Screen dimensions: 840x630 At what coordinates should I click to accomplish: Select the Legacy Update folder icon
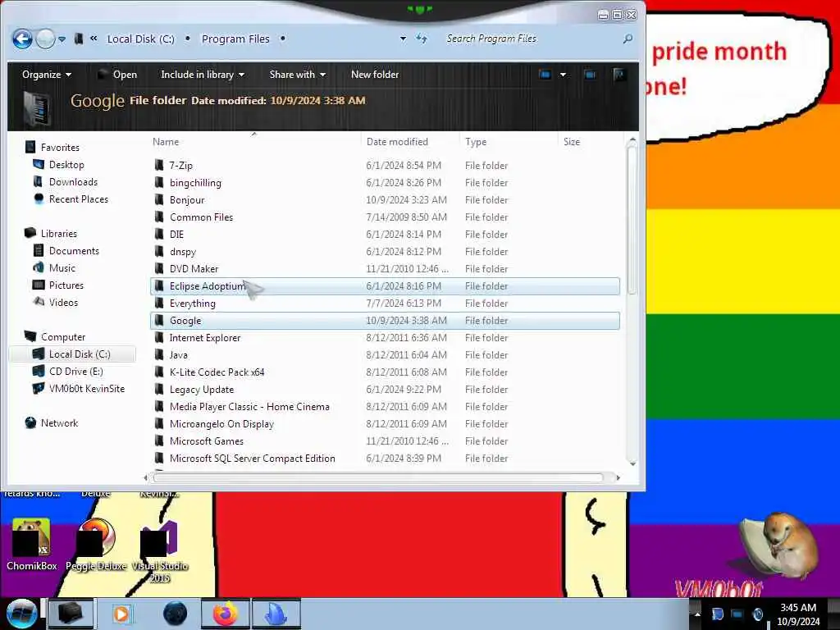point(159,389)
